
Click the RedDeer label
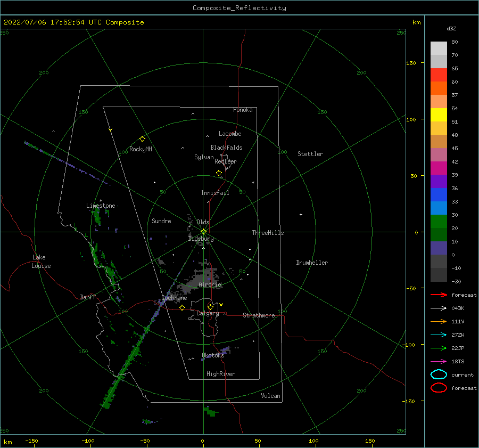click(x=226, y=161)
